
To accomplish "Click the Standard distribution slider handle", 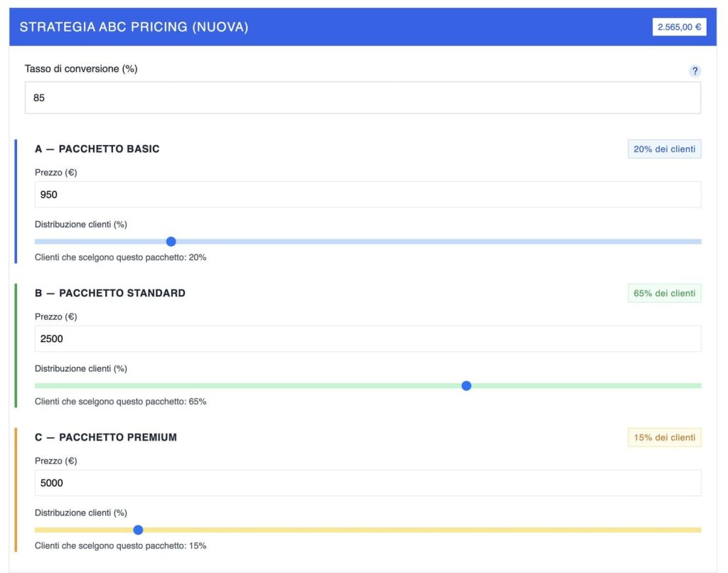I will tap(466, 386).
